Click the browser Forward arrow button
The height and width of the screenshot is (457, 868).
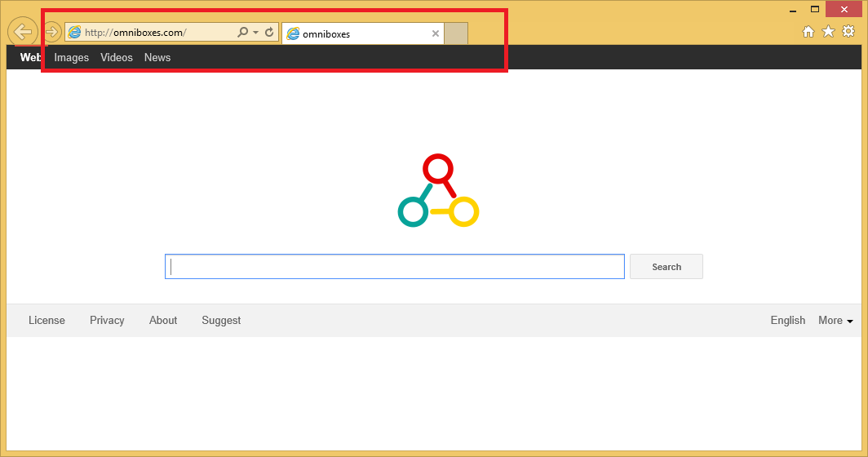[x=51, y=32]
